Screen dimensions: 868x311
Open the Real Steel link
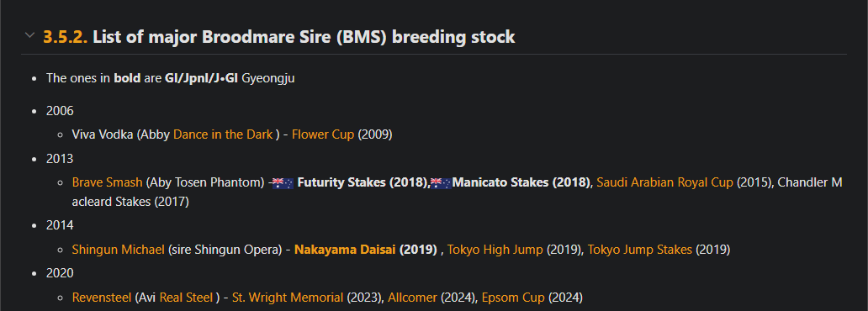[186, 298]
